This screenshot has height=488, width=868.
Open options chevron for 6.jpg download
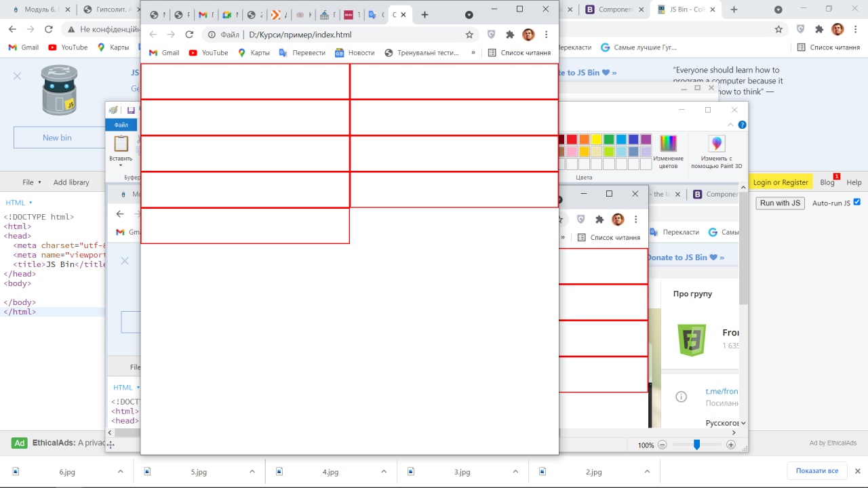pyautogui.click(x=121, y=472)
